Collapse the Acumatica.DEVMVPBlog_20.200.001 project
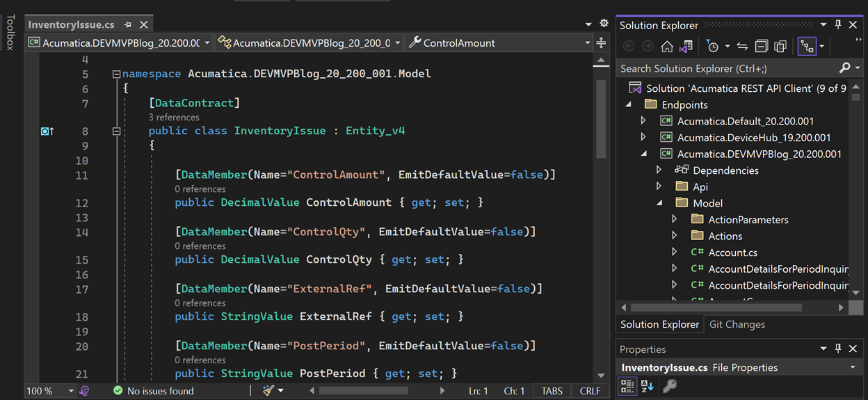Image resolution: width=868 pixels, height=400 pixels. (643, 154)
